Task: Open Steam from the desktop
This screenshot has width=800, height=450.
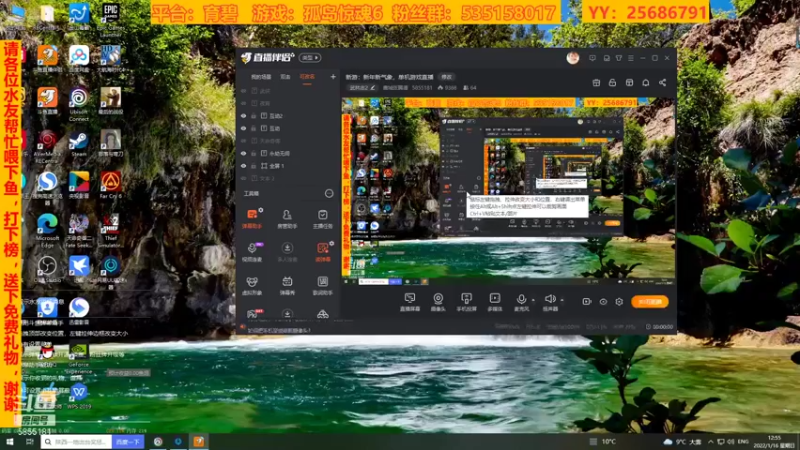Action: [x=79, y=144]
